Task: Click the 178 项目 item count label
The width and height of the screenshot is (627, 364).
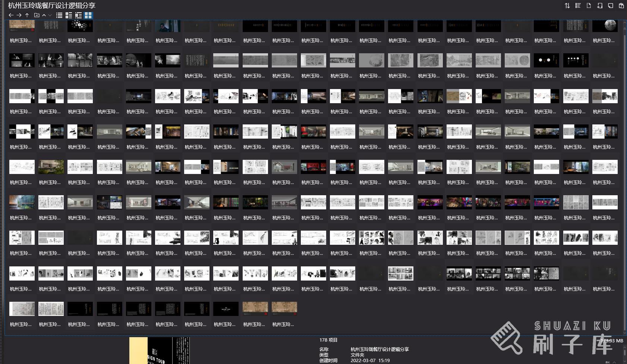Action: point(328,340)
